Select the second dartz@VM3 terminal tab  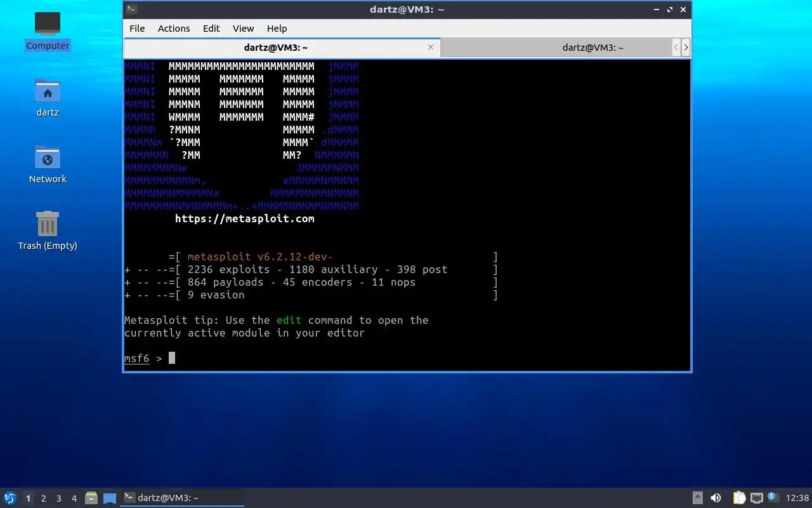click(x=556, y=48)
